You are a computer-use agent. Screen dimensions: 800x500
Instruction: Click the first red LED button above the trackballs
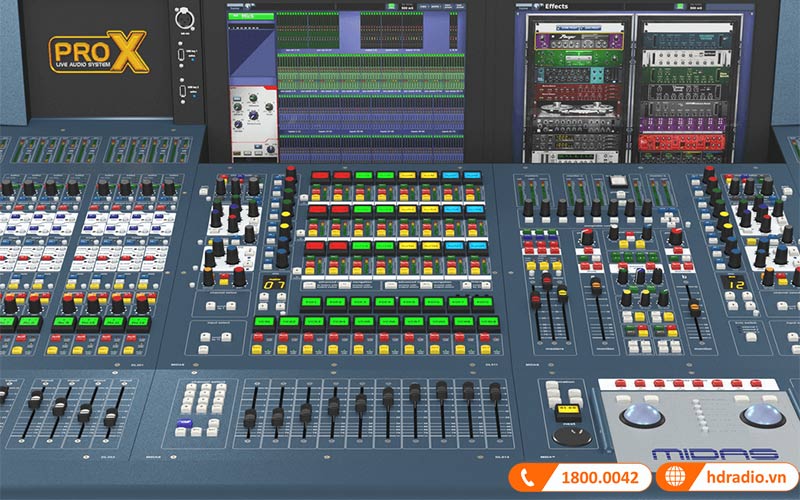click(x=619, y=384)
